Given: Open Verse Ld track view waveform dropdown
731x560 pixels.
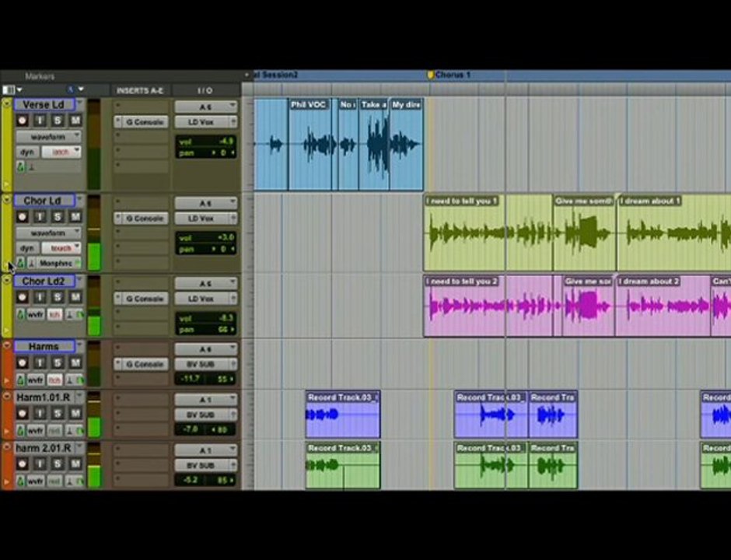Looking at the screenshot, I should [x=48, y=137].
